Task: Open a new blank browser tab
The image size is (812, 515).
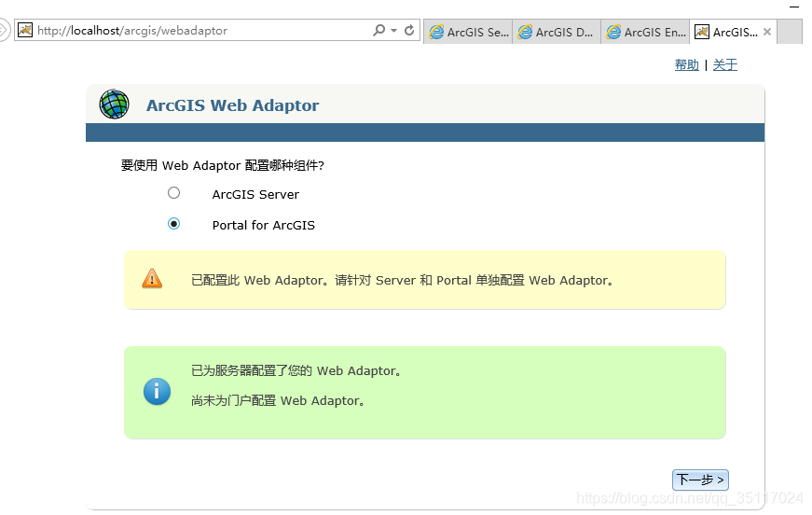Action: pyautogui.click(x=790, y=32)
